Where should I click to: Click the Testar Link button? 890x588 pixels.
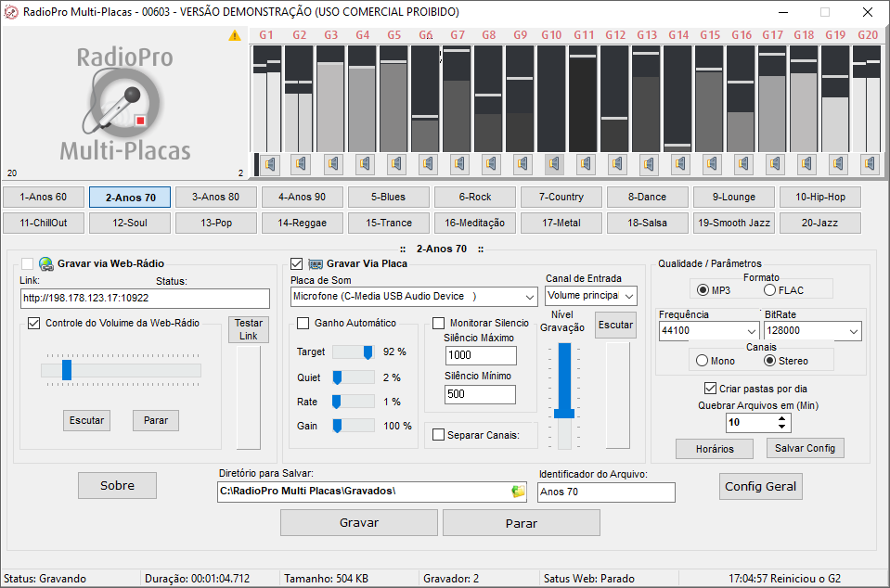[249, 329]
